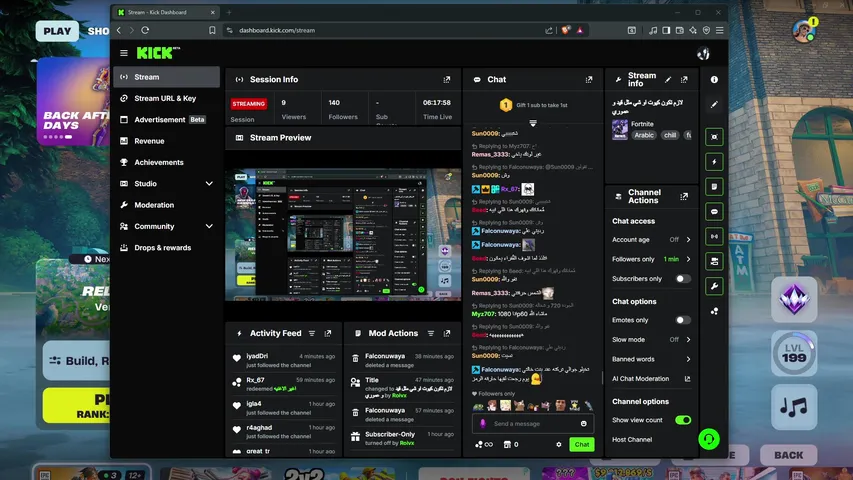Open Advertisement Beta page
Viewport: 853px width, 480px height.
[166, 120]
